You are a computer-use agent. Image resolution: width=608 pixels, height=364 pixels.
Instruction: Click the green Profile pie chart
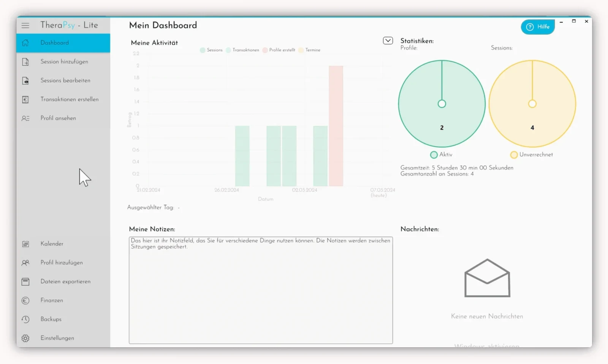(x=442, y=104)
